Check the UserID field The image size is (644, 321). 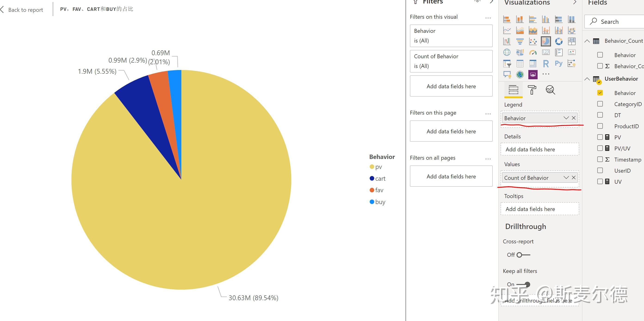tap(600, 170)
